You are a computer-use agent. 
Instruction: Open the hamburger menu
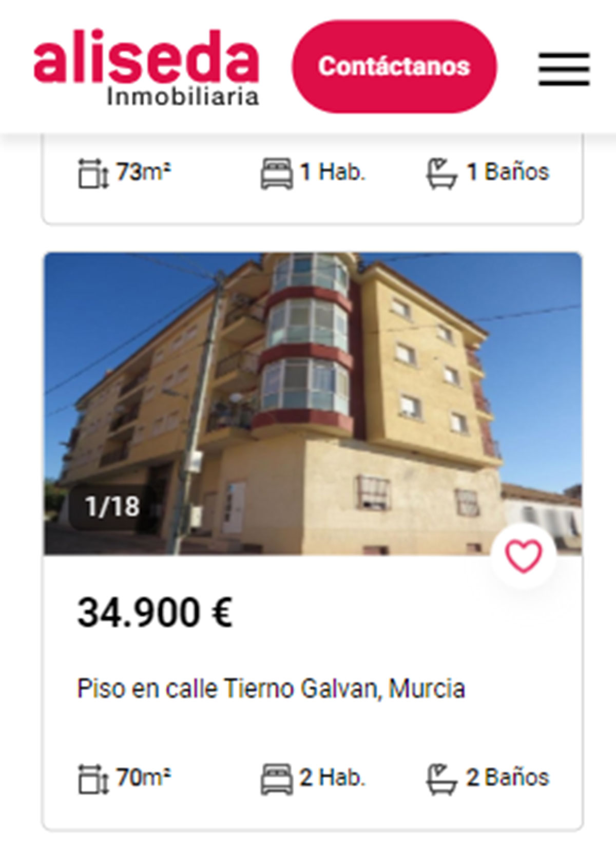tap(564, 68)
